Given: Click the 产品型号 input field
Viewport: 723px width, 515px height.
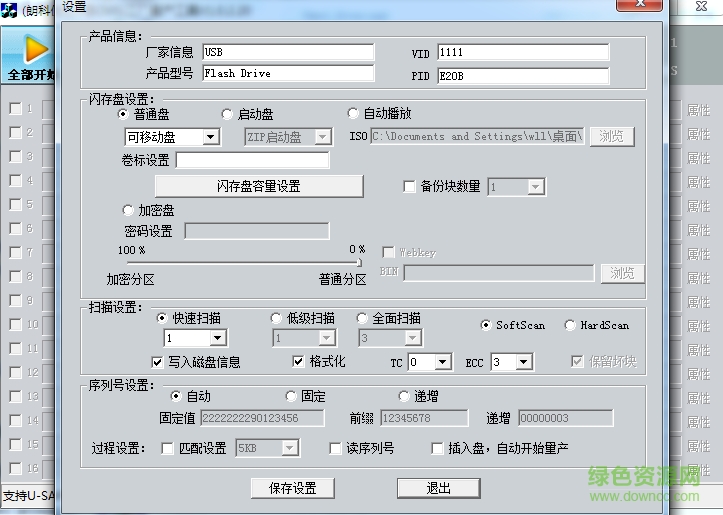Looking at the screenshot, I should (288, 73).
